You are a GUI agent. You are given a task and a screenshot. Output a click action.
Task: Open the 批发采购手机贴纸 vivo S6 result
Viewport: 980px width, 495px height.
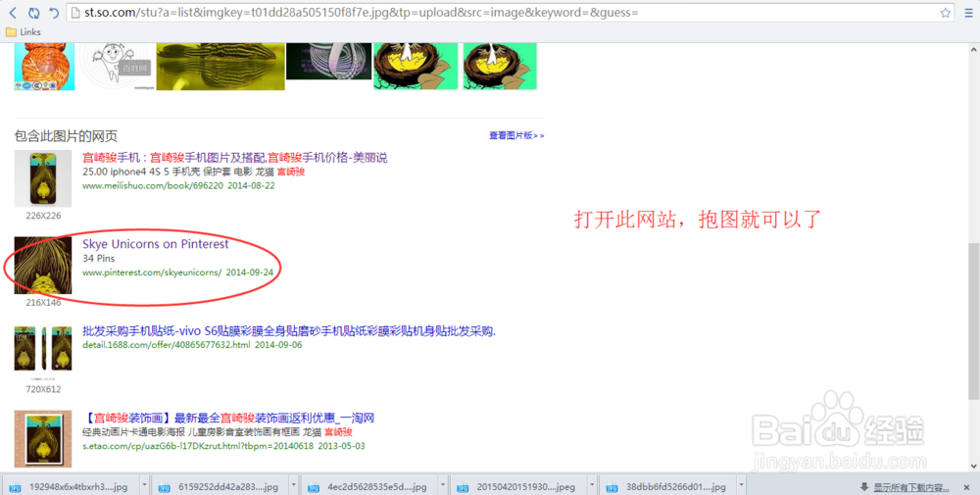[x=289, y=331]
